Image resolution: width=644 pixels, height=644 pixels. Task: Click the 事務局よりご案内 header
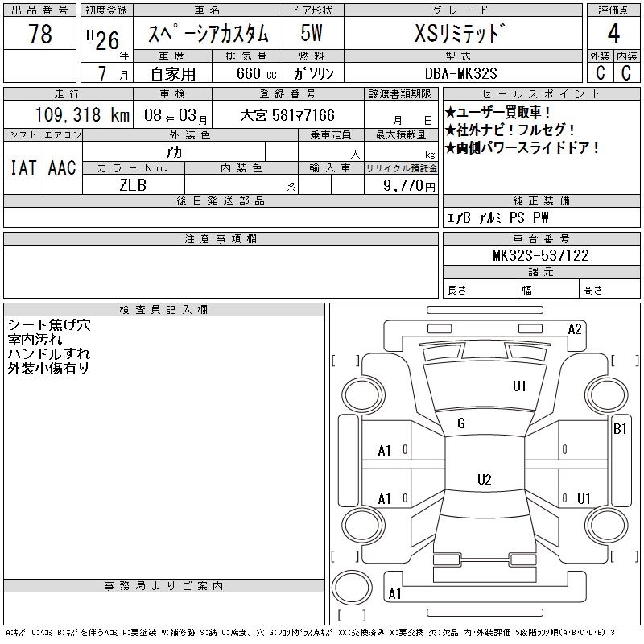tap(164, 586)
